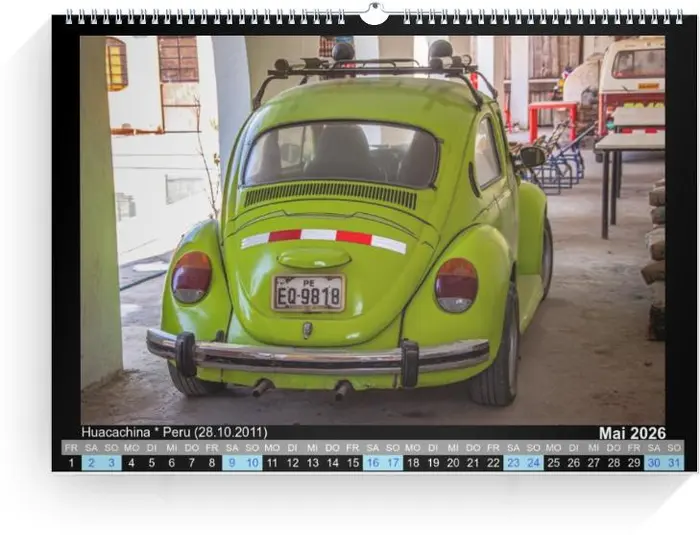The width and height of the screenshot is (700, 535).
Task: Choose day 15 in the calendar row
Action: point(352,463)
